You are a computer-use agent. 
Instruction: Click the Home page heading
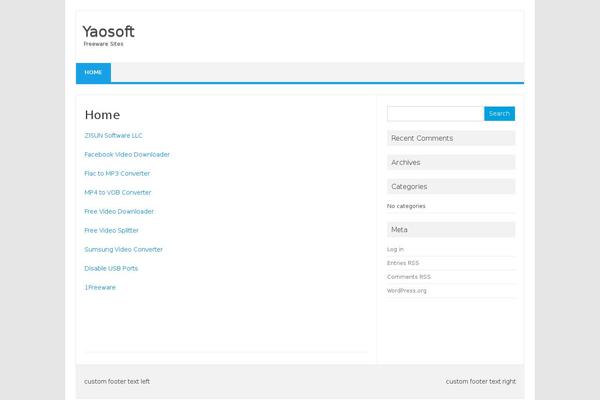pos(102,115)
